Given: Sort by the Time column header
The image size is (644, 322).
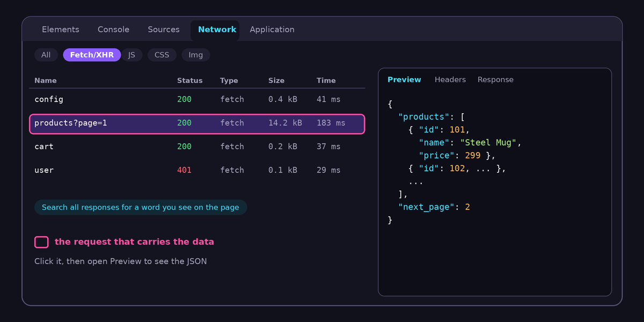Looking at the screenshot, I should [326, 80].
